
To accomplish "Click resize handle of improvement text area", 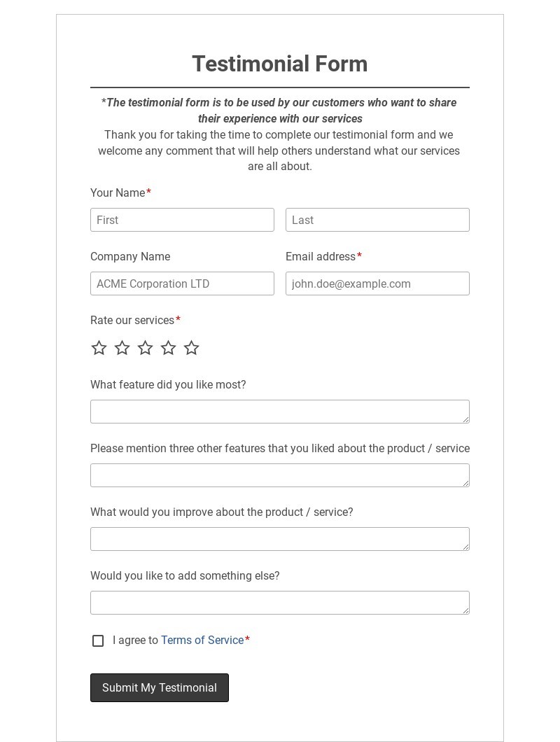I will point(465,547).
